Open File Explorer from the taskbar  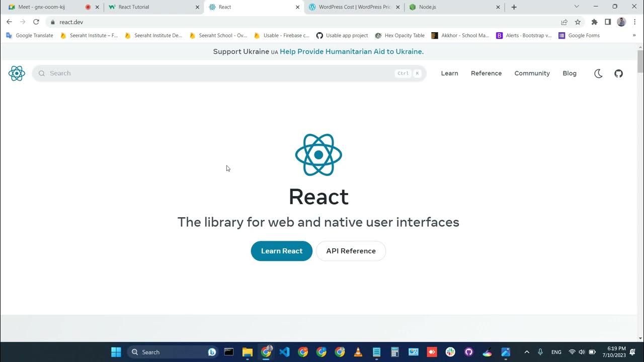[247, 352]
